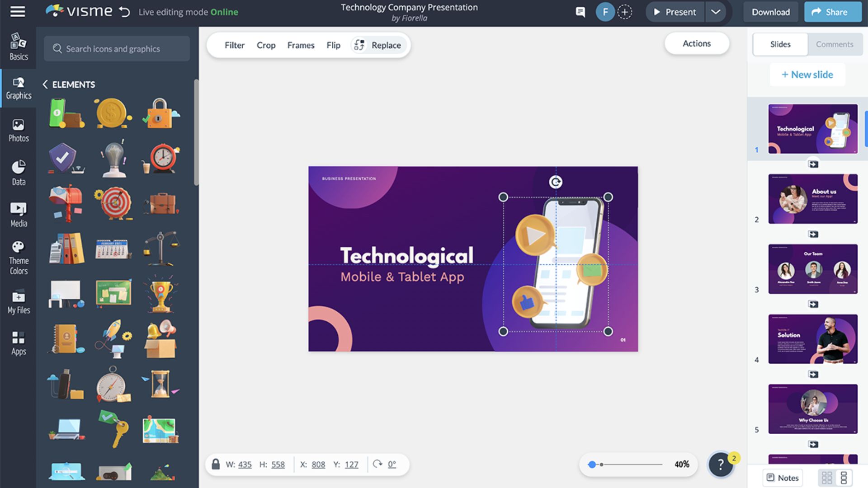Select the red mailbox graphic
Viewport: 868px width, 488px height.
point(66,203)
